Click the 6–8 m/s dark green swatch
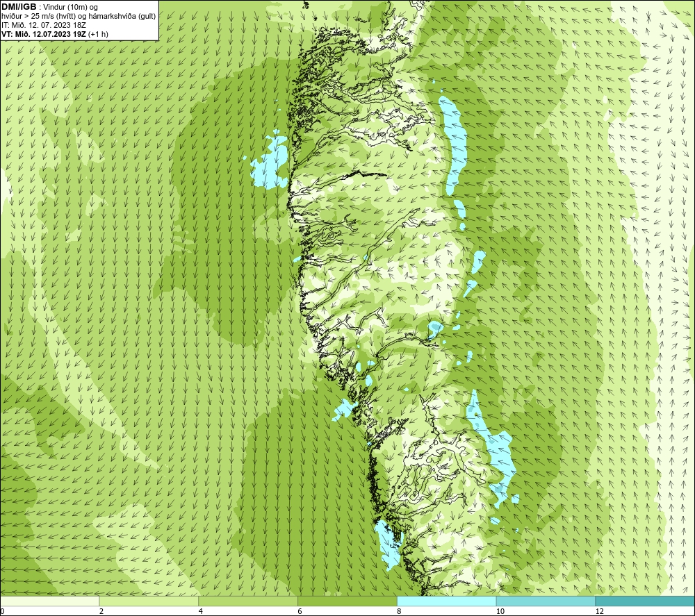The image size is (695, 616). coord(347,601)
